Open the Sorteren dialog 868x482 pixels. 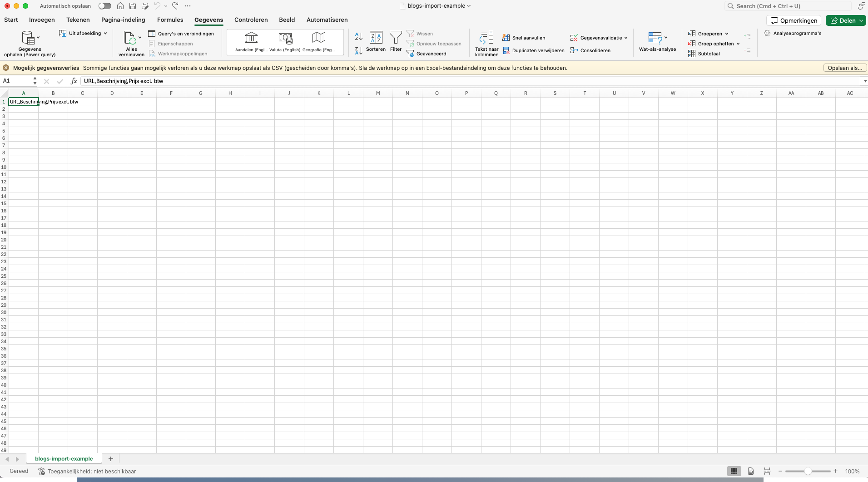point(376,41)
